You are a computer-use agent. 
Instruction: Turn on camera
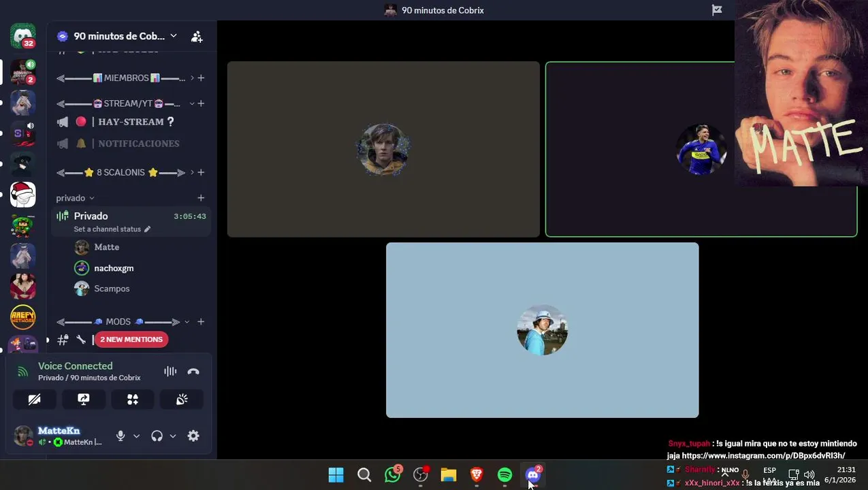[x=34, y=399]
